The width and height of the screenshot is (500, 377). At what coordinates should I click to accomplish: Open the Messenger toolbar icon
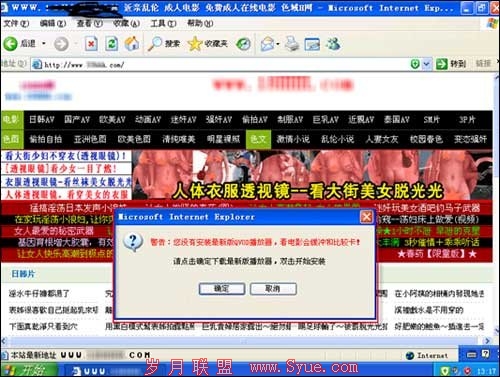[x=333, y=44]
